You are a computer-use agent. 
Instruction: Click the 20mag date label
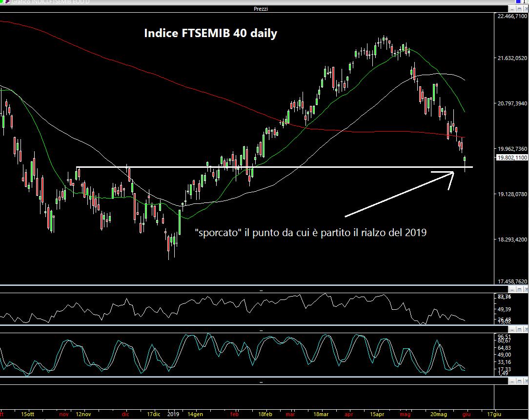tap(439, 414)
